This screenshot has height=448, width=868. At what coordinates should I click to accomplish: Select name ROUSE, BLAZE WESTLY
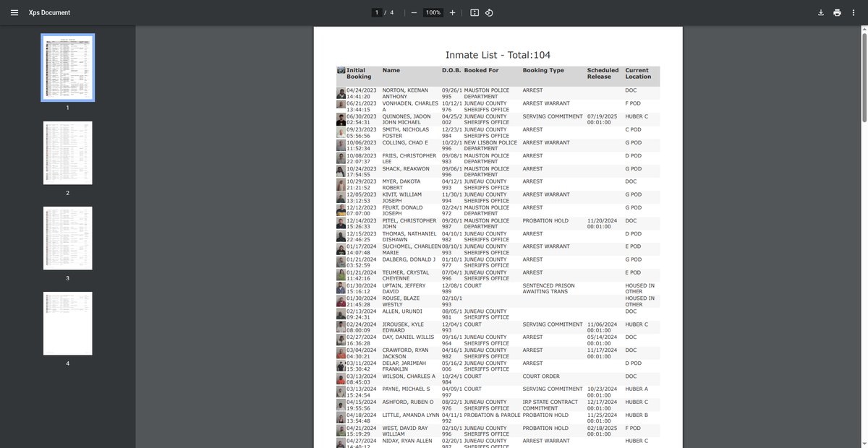(x=401, y=301)
